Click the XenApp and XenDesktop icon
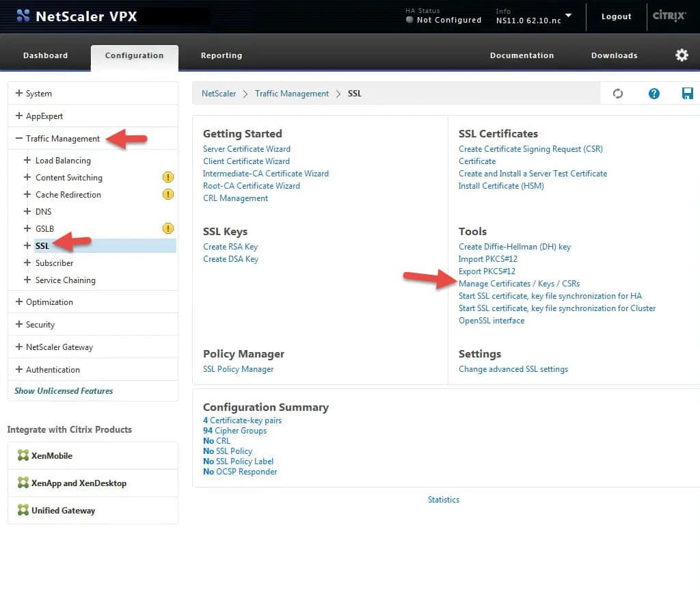 (23, 483)
